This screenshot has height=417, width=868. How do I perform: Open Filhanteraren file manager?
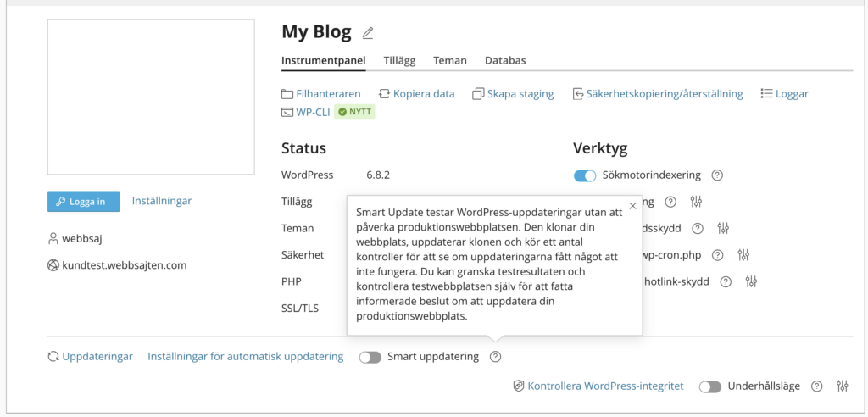point(321,93)
